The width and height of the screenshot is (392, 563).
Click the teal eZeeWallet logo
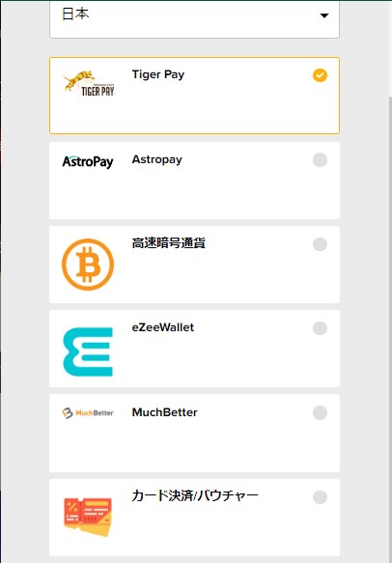click(x=88, y=352)
